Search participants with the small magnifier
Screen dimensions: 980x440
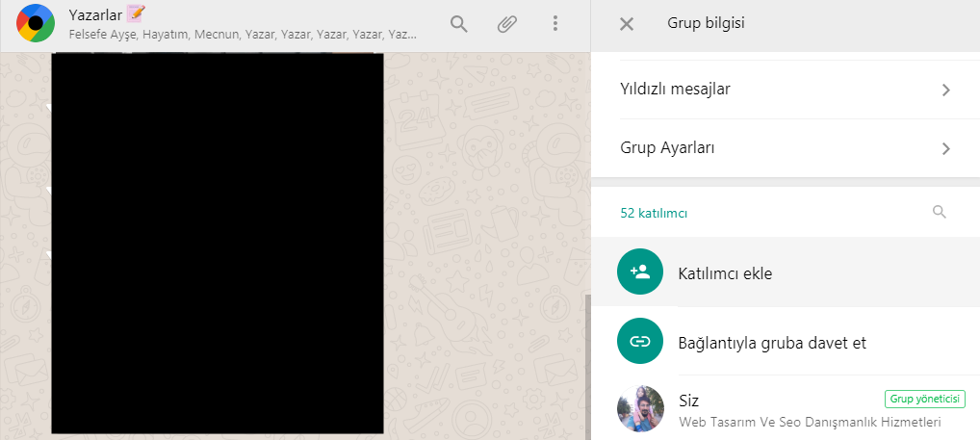pos(940,212)
